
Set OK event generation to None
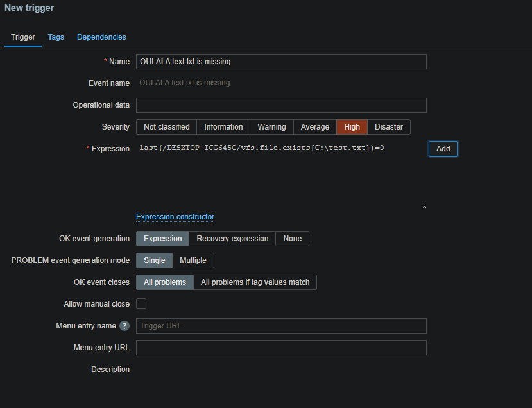coord(292,239)
